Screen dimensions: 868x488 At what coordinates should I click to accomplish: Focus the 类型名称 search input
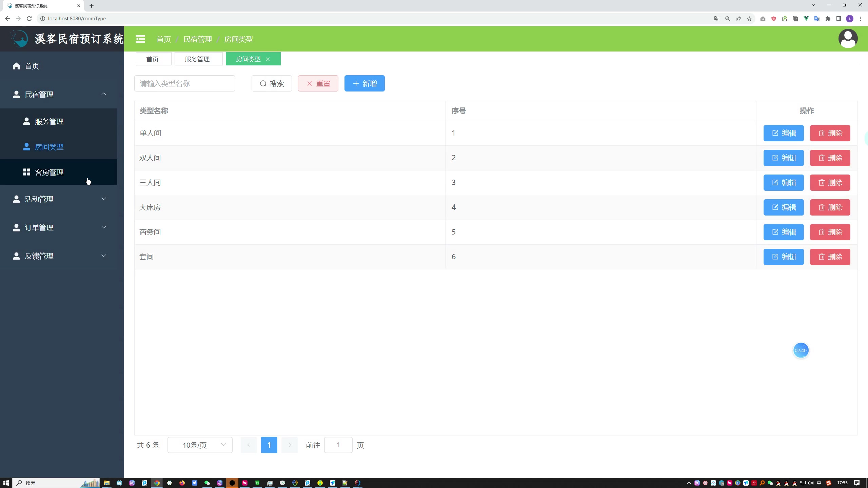point(184,83)
